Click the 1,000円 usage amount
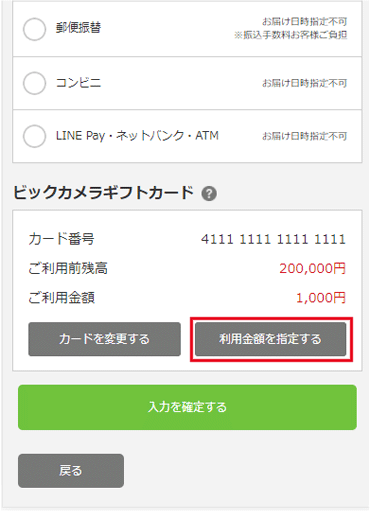The image size is (370, 511). (x=321, y=298)
